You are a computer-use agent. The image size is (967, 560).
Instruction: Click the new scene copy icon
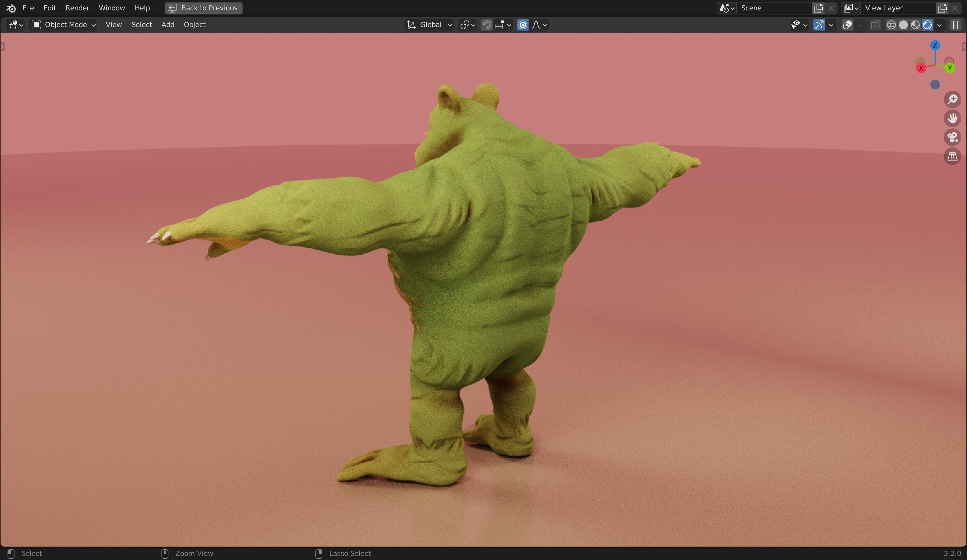pos(818,8)
